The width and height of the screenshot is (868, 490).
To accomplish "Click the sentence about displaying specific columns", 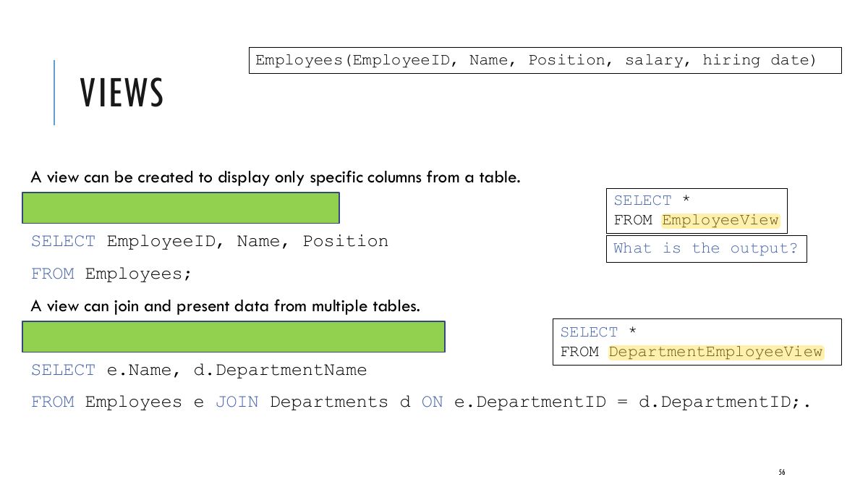I will point(276,177).
